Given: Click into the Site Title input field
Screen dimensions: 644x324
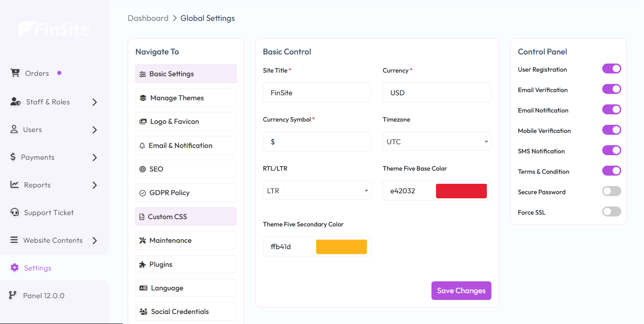Looking at the screenshot, I should point(317,93).
